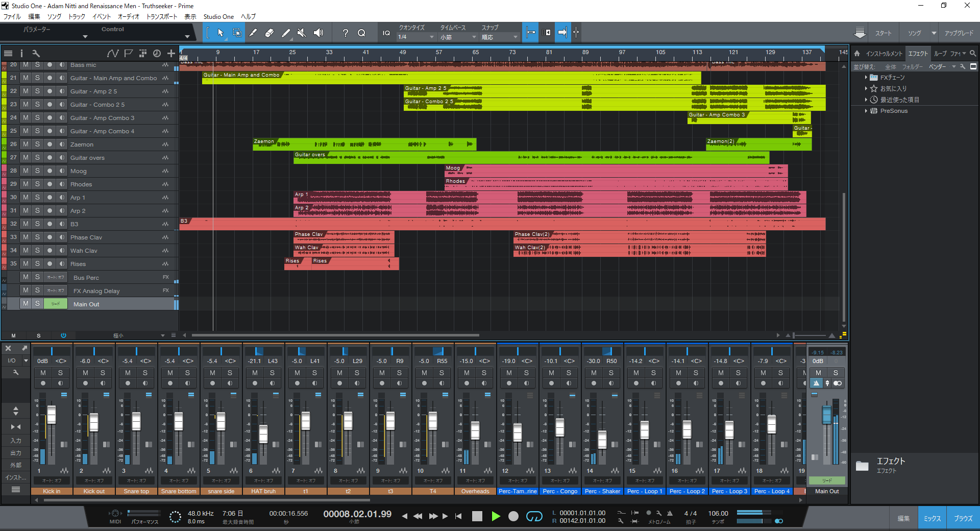Expand the favorites folder in browser

866,89
